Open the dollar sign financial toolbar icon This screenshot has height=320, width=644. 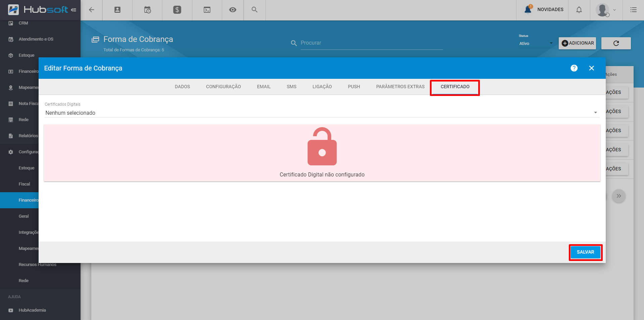pyautogui.click(x=177, y=10)
